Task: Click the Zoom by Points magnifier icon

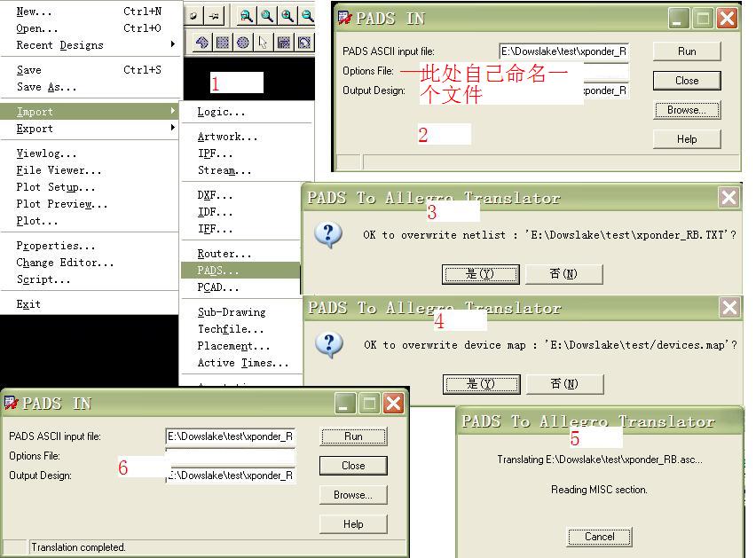Action: [247, 16]
